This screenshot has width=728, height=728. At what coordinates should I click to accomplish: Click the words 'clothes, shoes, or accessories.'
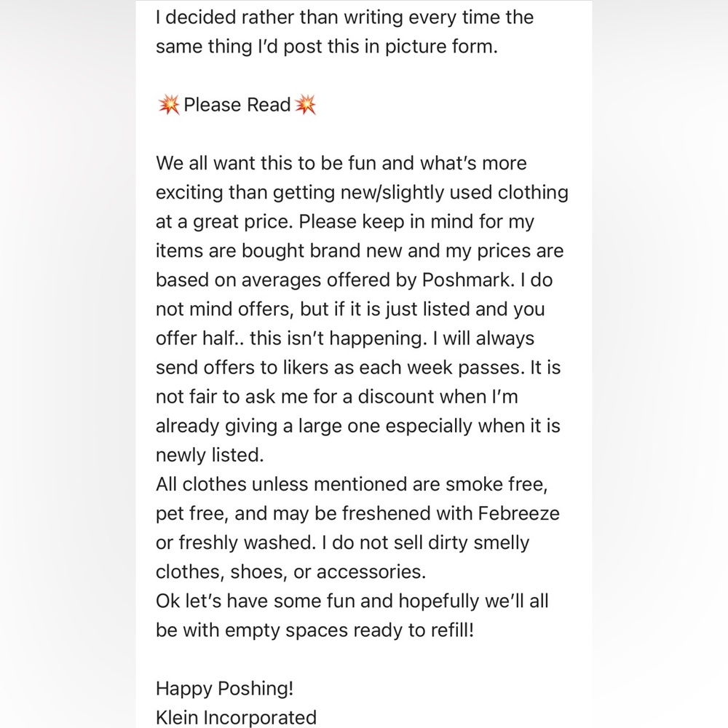click(290, 572)
